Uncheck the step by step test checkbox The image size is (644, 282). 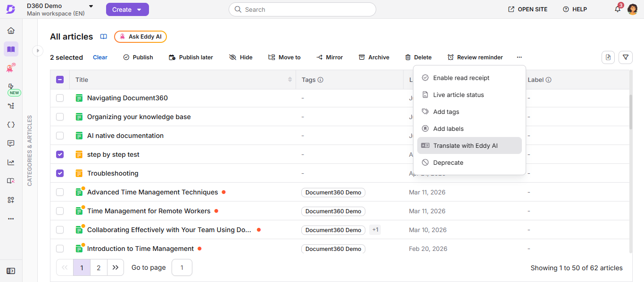pos(60,154)
